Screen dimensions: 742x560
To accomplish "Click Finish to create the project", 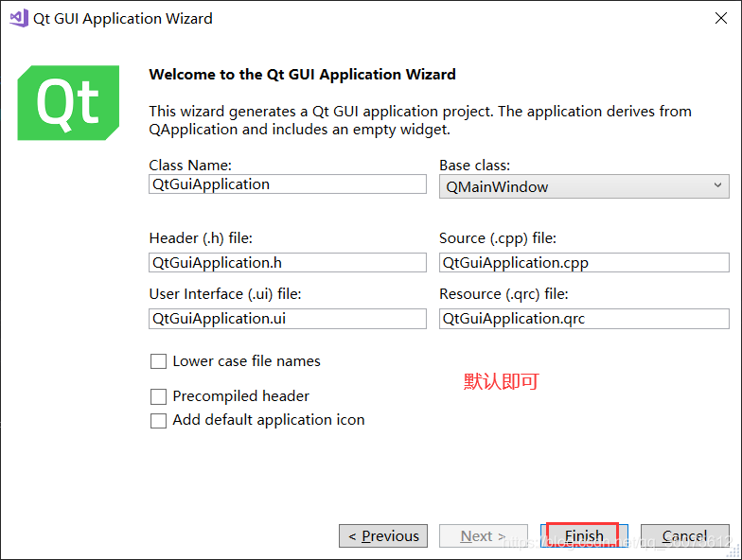I will point(584,535).
